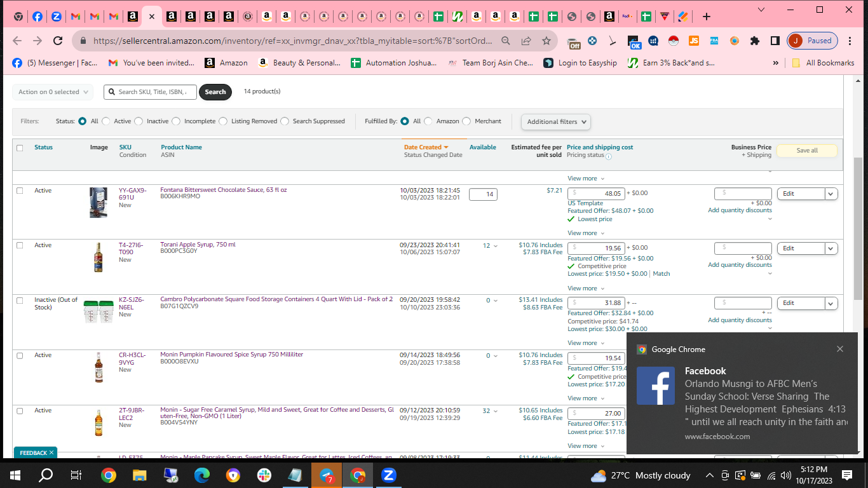
Task: Open Windows search in taskbar
Action: tap(46, 475)
